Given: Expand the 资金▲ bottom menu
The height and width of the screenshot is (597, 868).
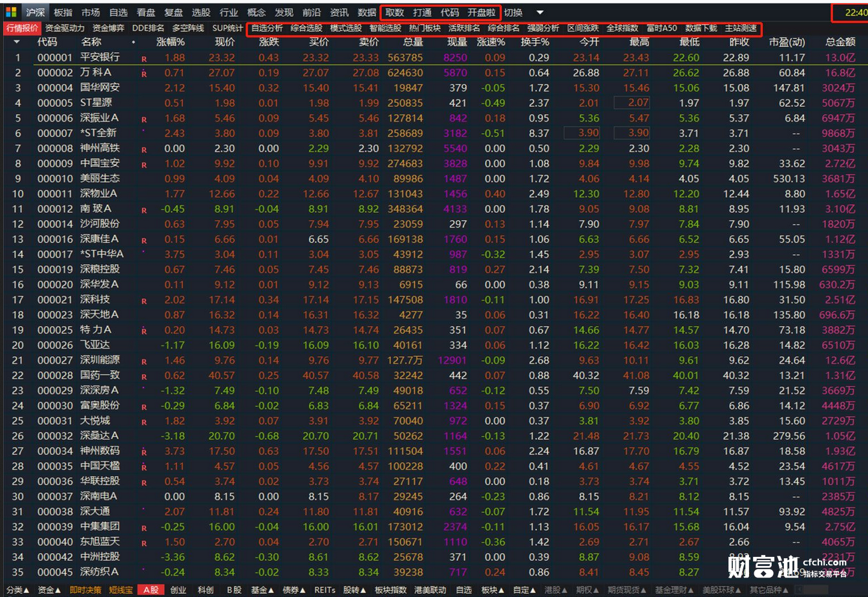Looking at the screenshot, I should pos(50,590).
